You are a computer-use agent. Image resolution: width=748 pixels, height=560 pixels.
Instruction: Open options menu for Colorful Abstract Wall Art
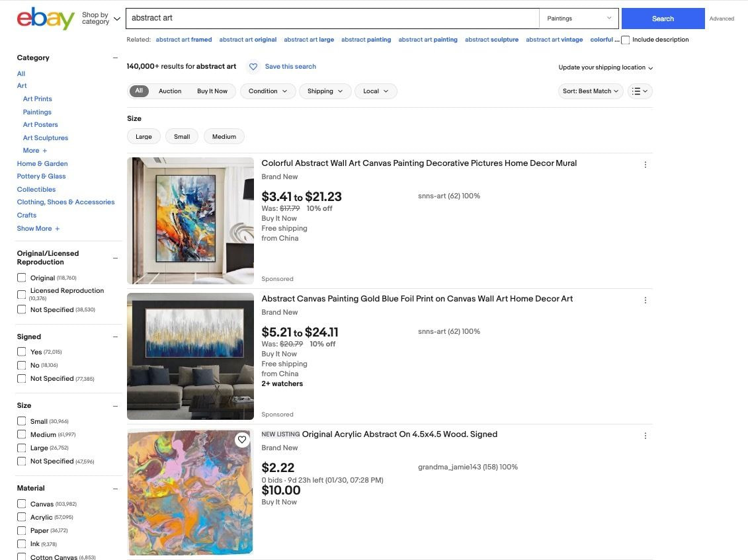[645, 165]
